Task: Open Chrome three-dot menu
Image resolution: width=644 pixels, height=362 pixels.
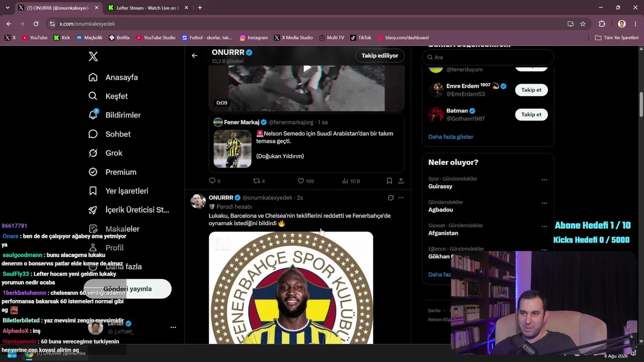Action: click(x=636, y=24)
